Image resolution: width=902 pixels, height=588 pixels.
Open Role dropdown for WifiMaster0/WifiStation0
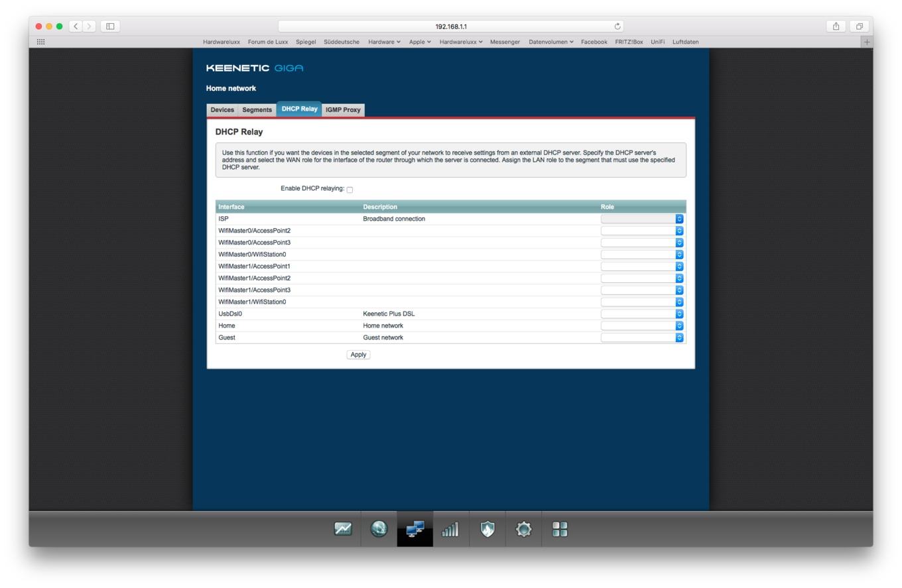(642, 255)
